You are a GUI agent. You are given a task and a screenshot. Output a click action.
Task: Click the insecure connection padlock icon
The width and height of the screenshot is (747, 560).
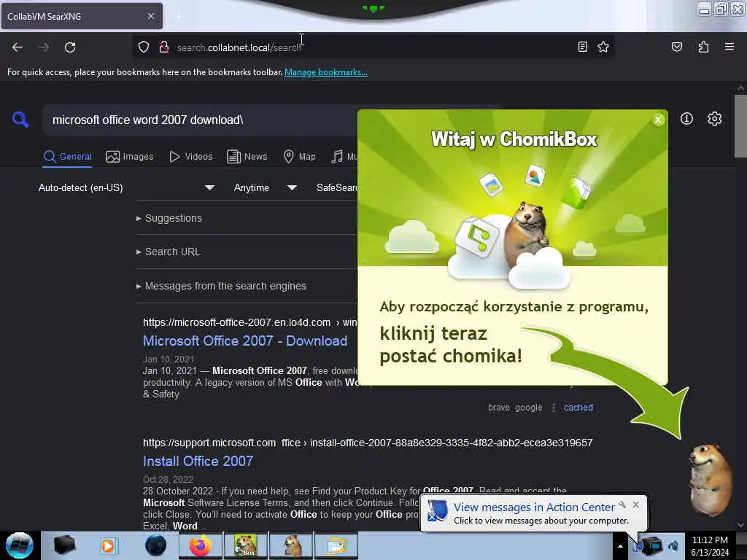[x=164, y=47]
